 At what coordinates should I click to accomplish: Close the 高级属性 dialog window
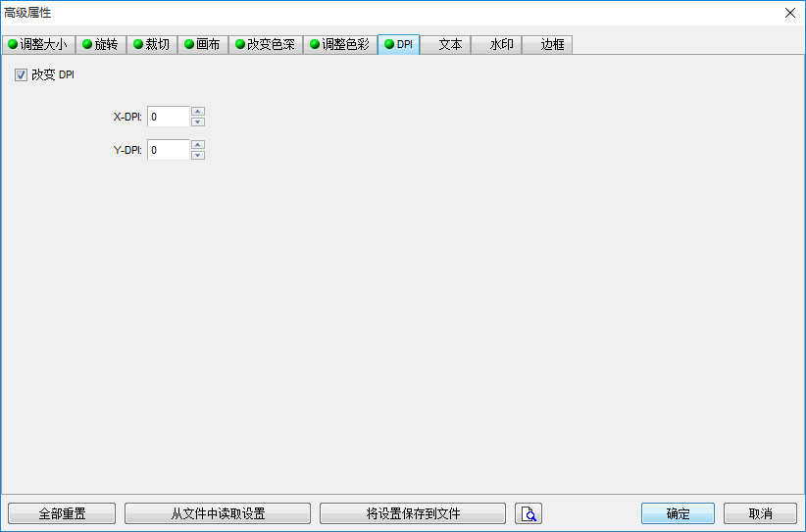click(x=790, y=13)
